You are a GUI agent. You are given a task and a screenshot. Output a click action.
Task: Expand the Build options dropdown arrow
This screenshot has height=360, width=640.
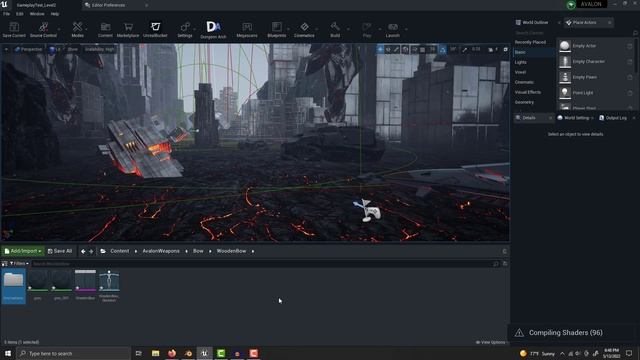click(348, 29)
